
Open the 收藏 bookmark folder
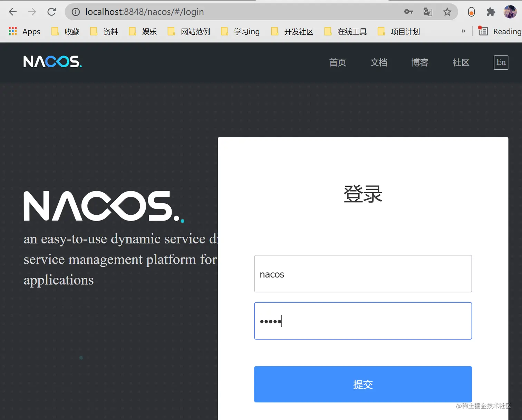(65, 31)
